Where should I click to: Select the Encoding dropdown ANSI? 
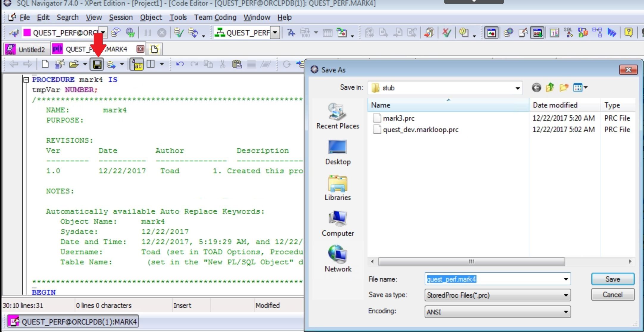click(x=497, y=311)
